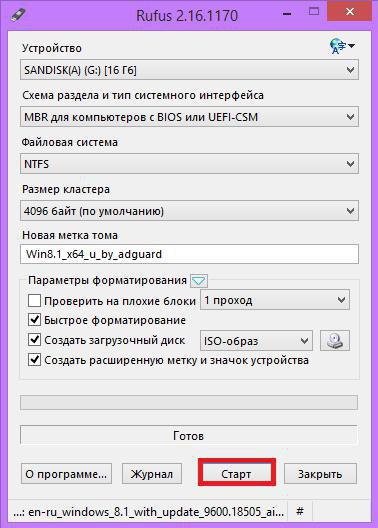Click the Размер кластера label
The height and width of the screenshot is (528, 378).
pos(66,189)
